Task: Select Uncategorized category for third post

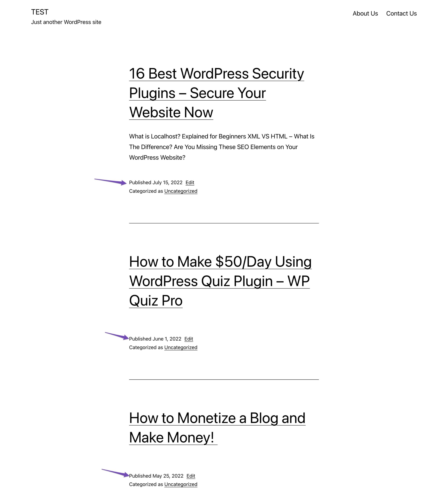Action: [x=181, y=484]
